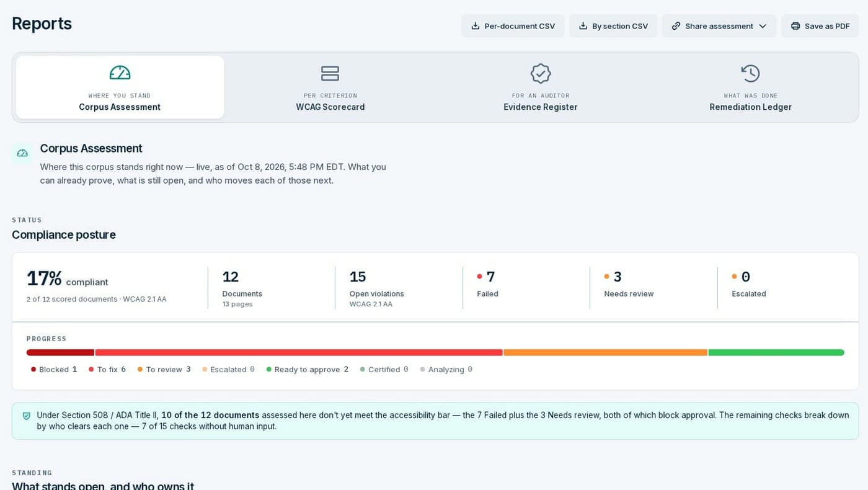This screenshot has height=490, width=868.
Task: Switch to the Evidence Register tab
Action: 541,87
